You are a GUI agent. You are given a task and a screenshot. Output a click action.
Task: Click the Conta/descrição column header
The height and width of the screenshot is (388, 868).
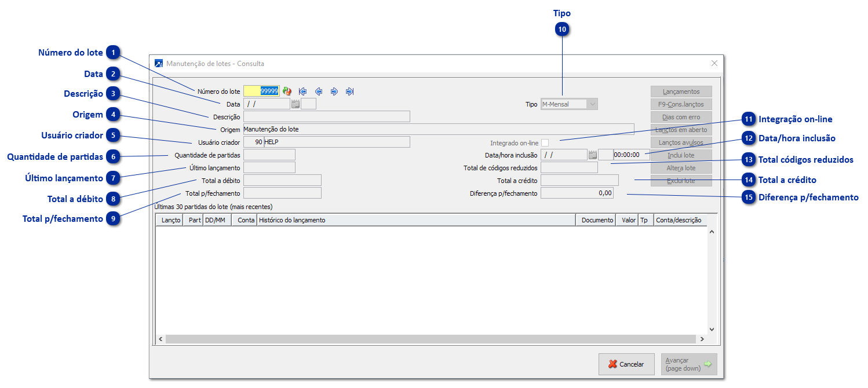coord(680,220)
